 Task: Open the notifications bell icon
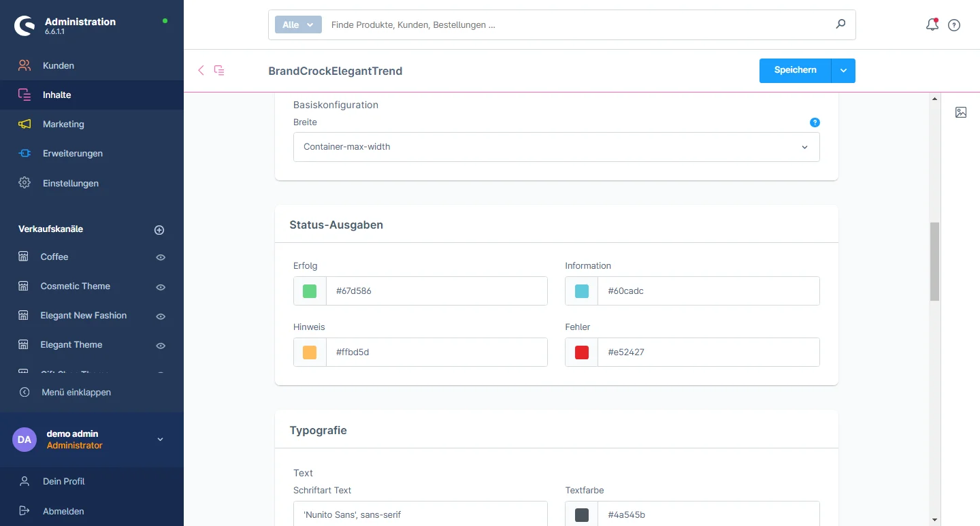pyautogui.click(x=932, y=25)
